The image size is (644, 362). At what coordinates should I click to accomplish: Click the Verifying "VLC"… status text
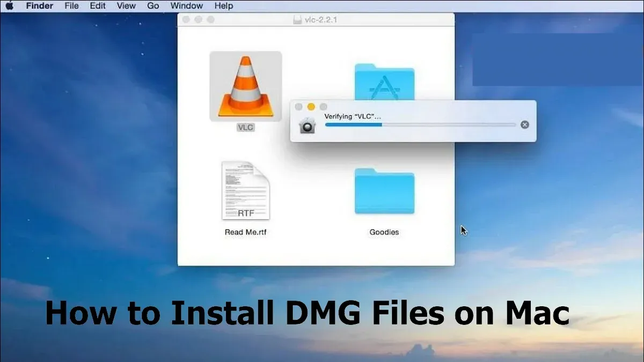353,116
